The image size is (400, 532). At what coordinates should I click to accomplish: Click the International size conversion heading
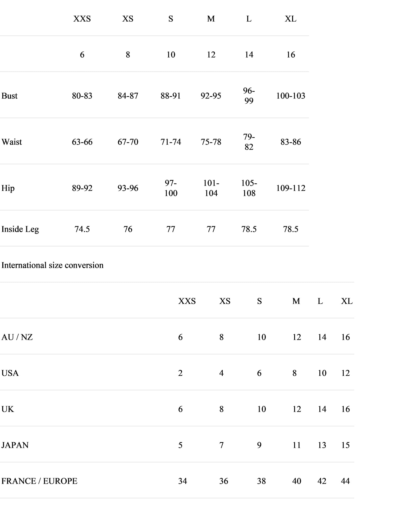coord(52,265)
